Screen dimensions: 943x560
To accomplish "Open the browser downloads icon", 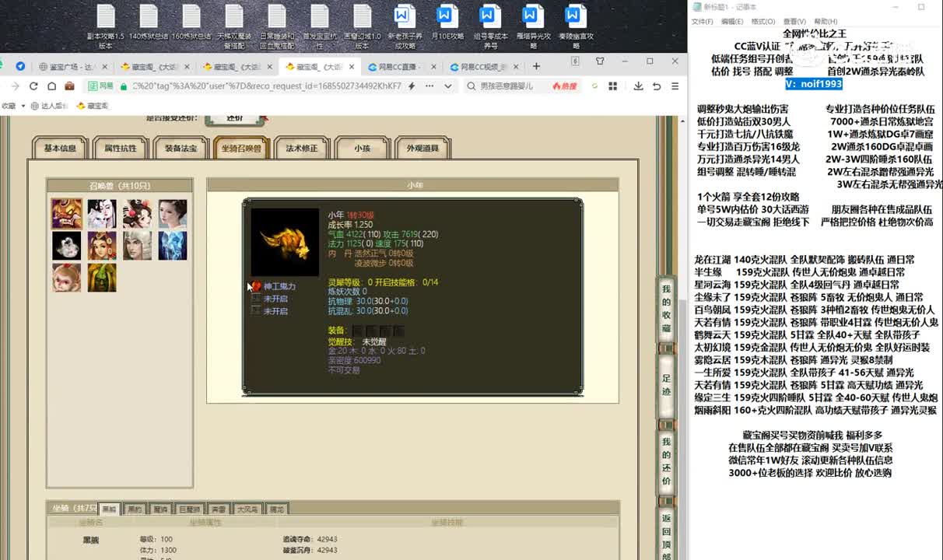I will point(638,86).
